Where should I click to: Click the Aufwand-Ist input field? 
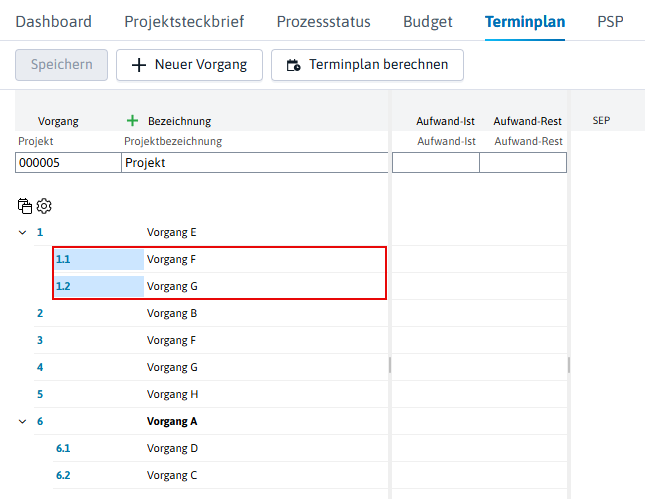coord(436,162)
